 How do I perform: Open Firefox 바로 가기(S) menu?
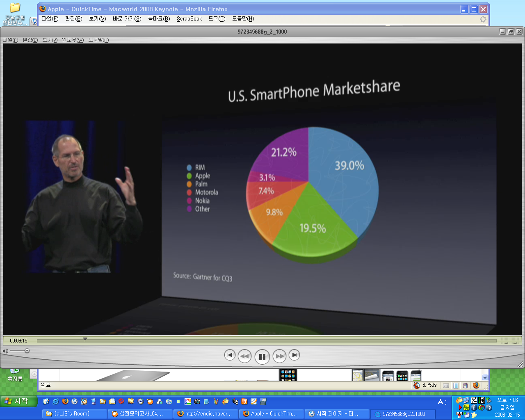click(127, 18)
